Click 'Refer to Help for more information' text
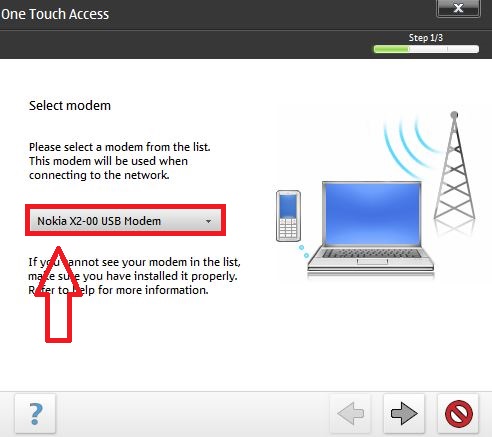 click(x=118, y=290)
